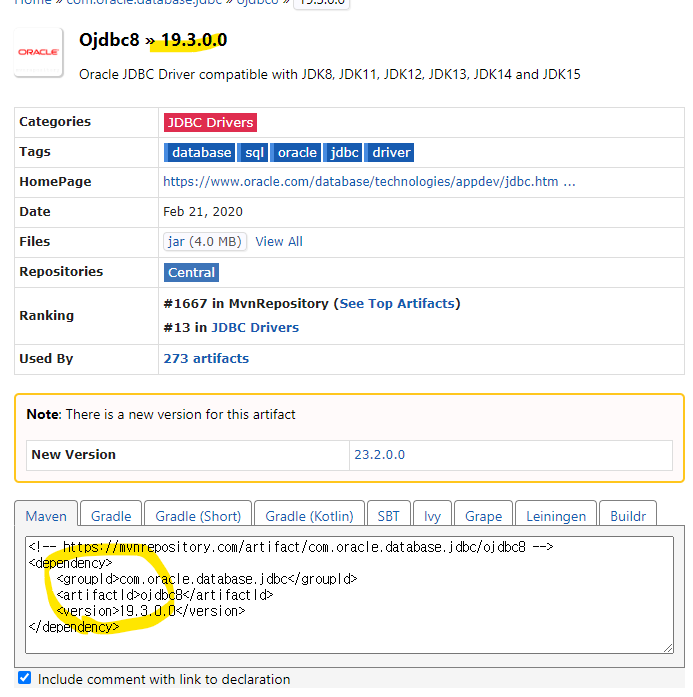Grab the text area resize handle
693x697 pixels.
668,648
